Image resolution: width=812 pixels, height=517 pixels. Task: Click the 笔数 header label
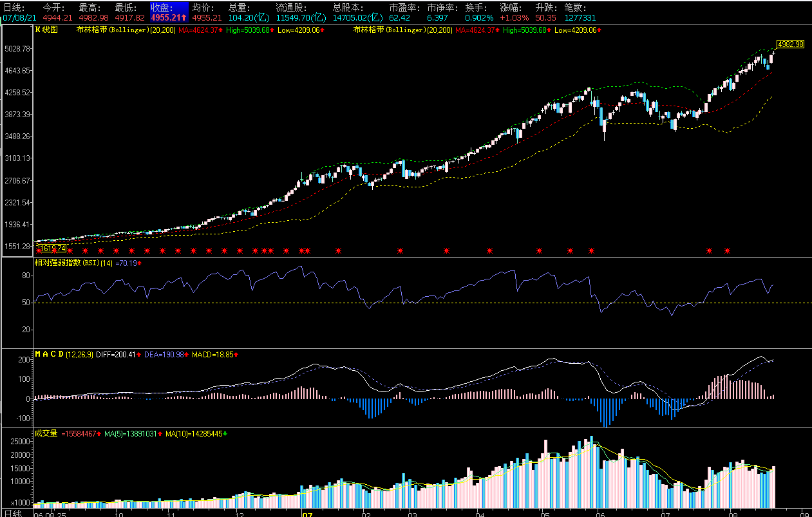pos(576,8)
